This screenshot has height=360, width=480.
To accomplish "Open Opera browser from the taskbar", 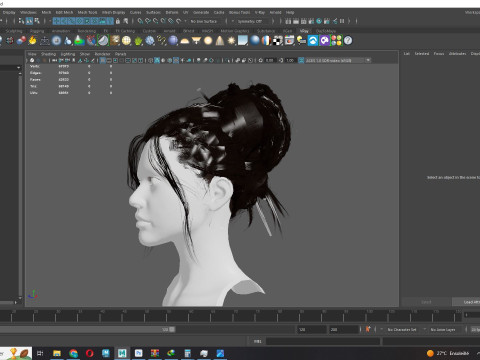I will click(89, 353).
